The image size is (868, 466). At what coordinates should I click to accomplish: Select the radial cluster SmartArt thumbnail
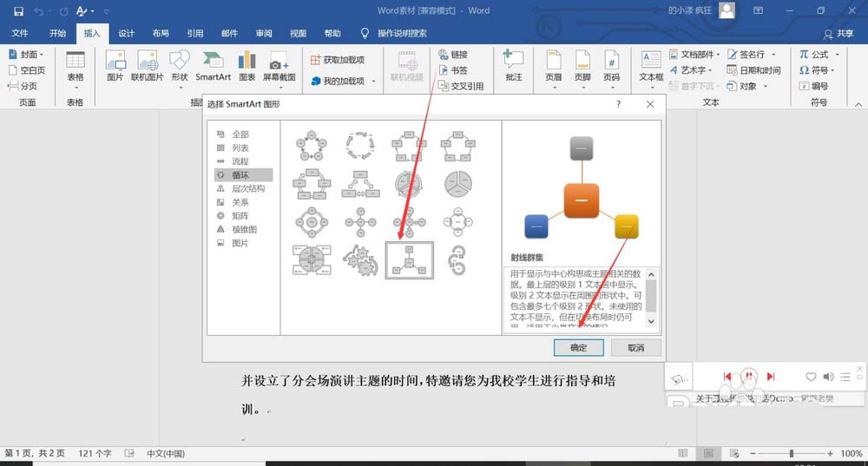[409, 260]
